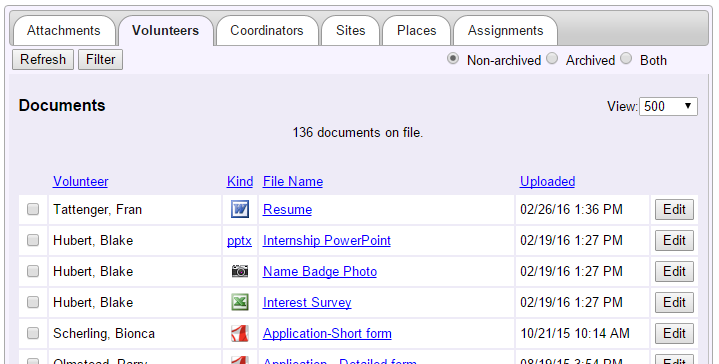Image resolution: width=719 pixels, height=364 pixels.
Task: Click the Word document icon for Tattenger, Fran
Action: (x=240, y=210)
